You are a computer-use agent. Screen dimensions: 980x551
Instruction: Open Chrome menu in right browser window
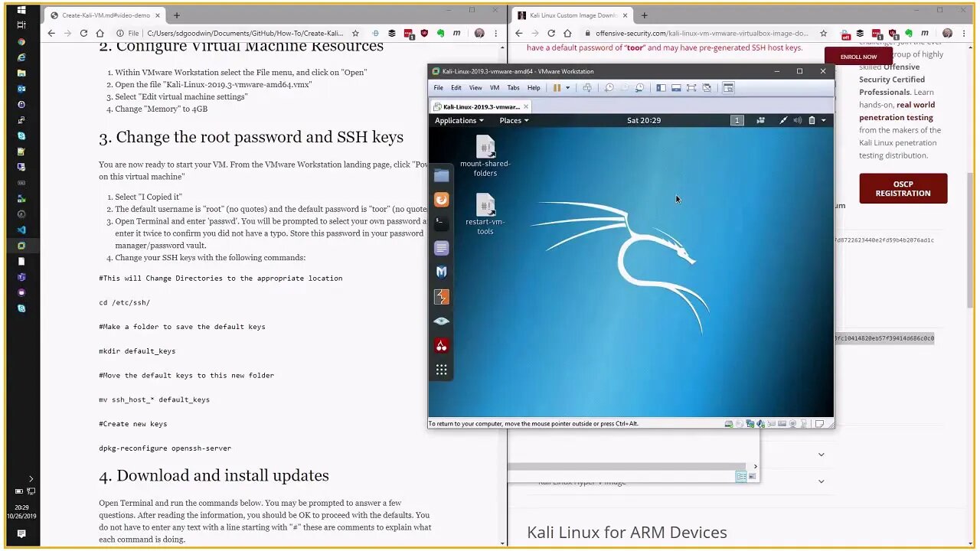pos(965,34)
